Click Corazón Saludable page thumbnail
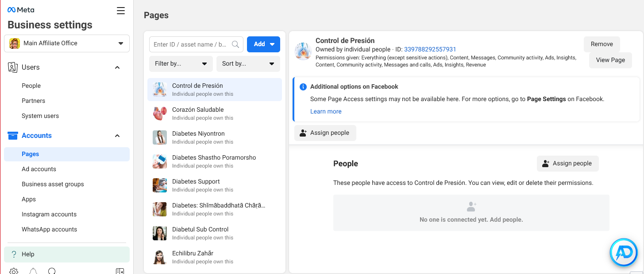 click(160, 114)
